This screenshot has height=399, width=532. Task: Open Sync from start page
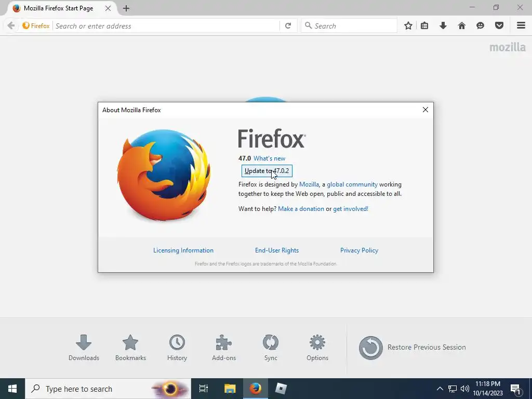click(271, 348)
